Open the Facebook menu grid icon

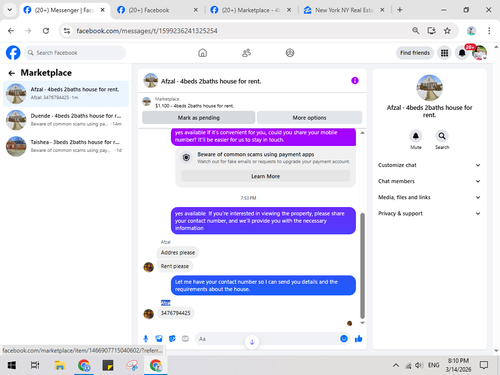pos(444,53)
